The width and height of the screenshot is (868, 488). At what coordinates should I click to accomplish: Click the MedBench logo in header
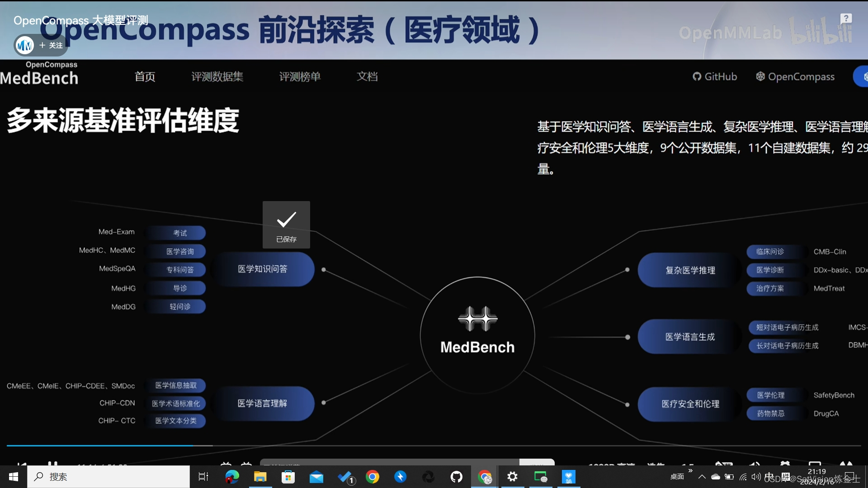[39, 74]
